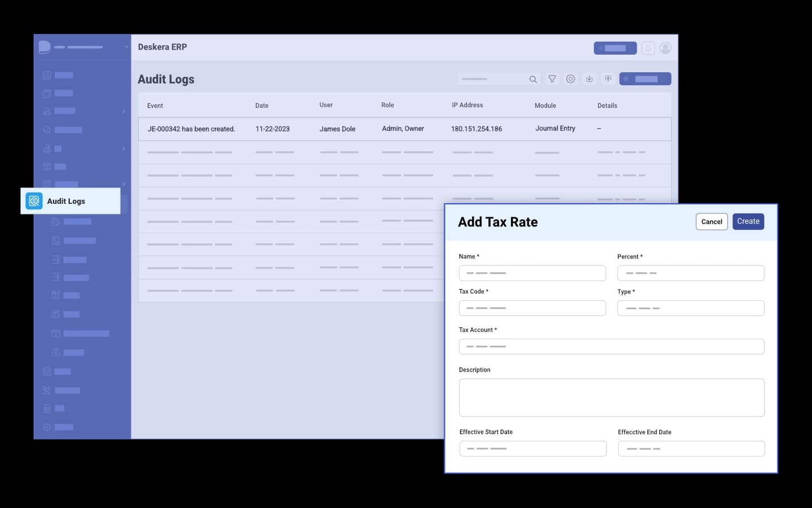Screen dimensions: 812x508
Task: Expand the fifth sidebar item's chevron
Action: 123,149
